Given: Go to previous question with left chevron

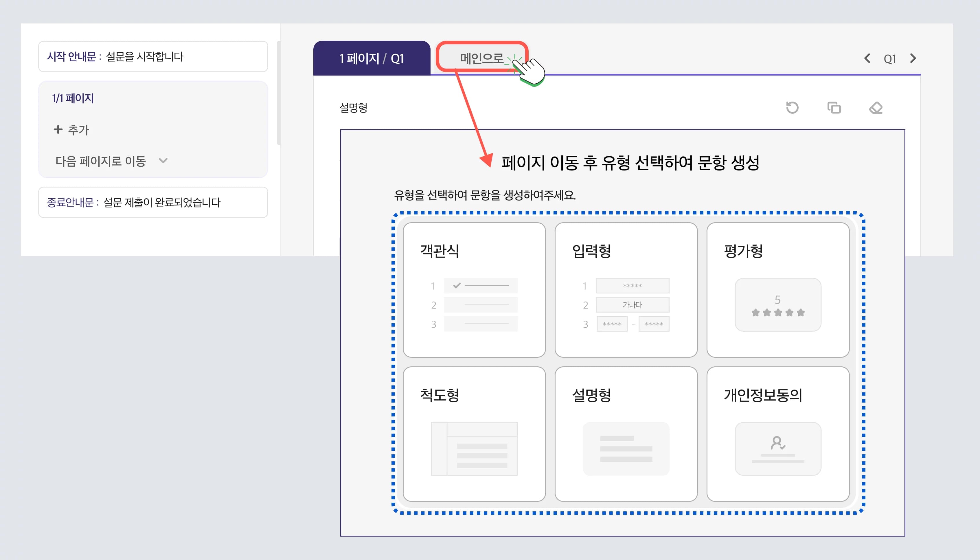Looking at the screenshot, I should click(x=867, y=58).
